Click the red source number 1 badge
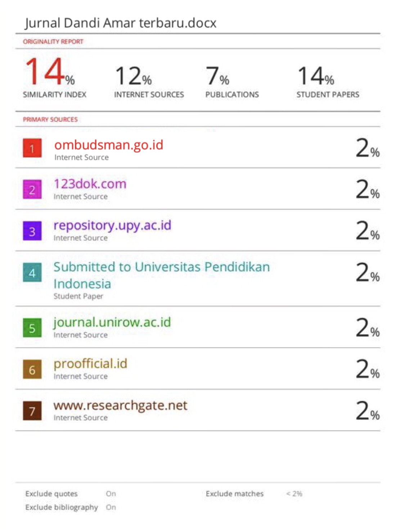This screenshot has height=532, width=405. click(32, 148)
